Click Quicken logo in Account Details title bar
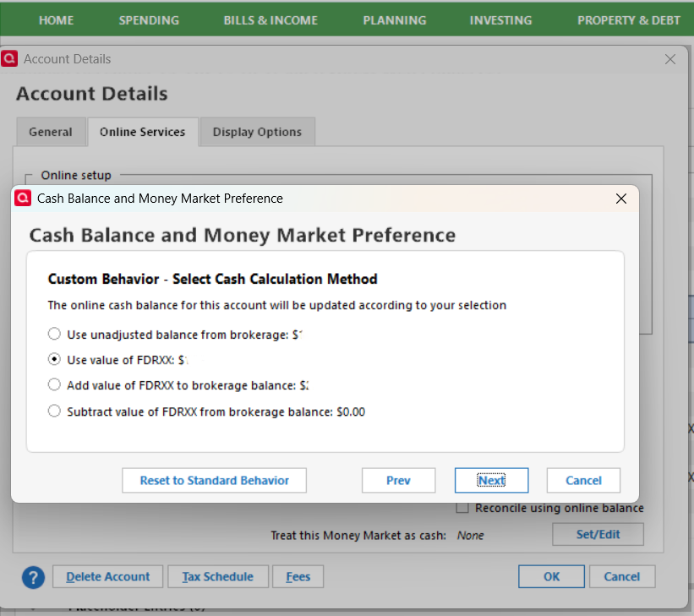Viewport: 694px width, 616px height. click(x=9, y=58)
